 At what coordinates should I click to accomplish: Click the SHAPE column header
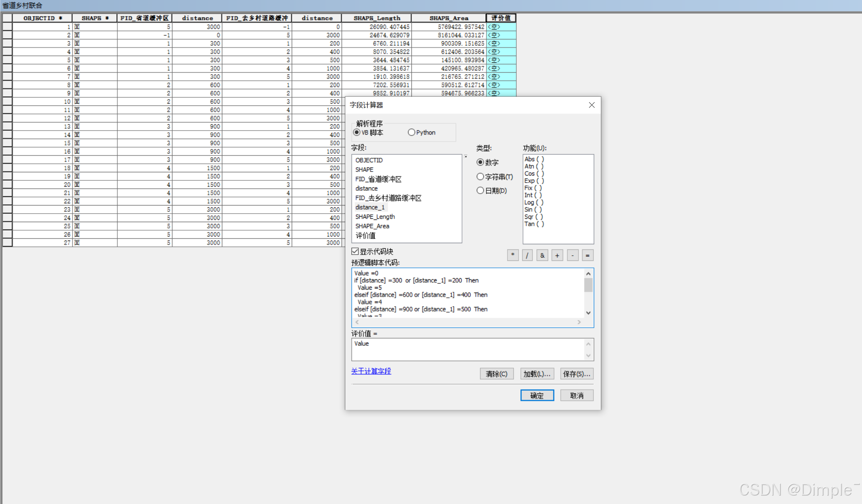point(95,18)
